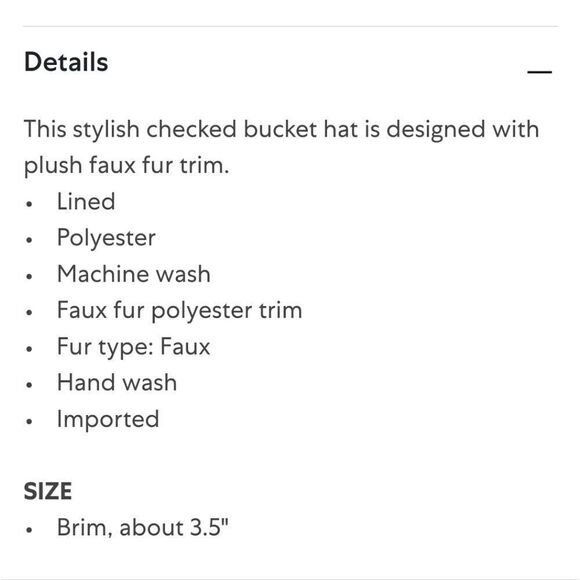This screenshot has height=580, width=580.
Task: Collapse the Details section minus icon
Action: point(539,72)
